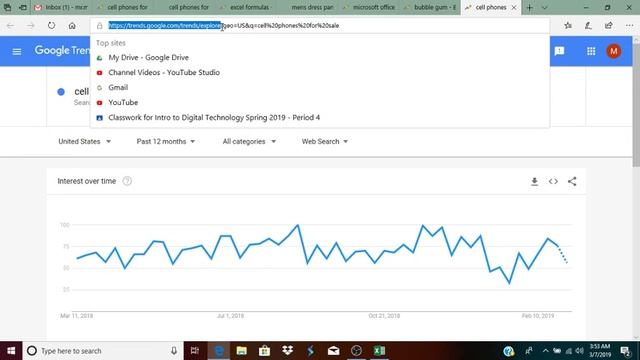Open File Explorer from taskbar
This screenshot has width=640, height=360.
pyautogui.click(x=242, y=351)
